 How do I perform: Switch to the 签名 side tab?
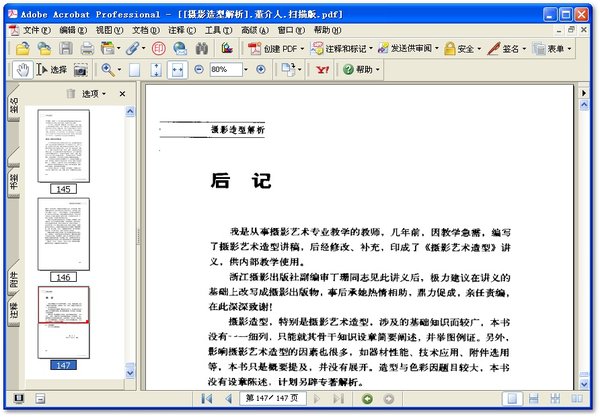14,104
